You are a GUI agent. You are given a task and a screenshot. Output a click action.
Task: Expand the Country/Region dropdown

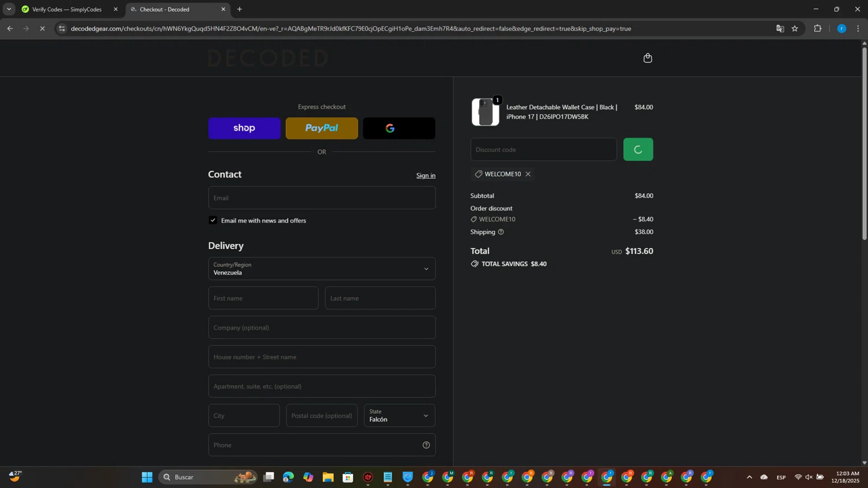[322, 269]
